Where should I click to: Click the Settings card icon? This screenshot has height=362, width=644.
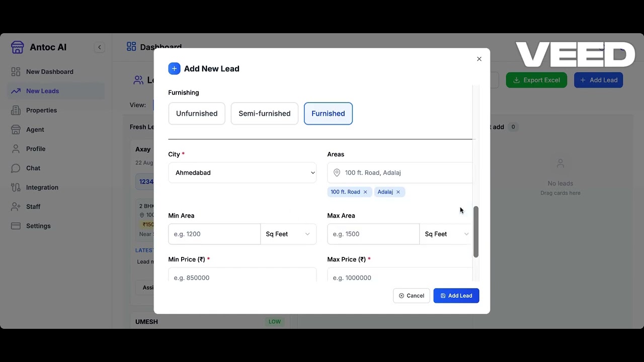[x=16, y=226]
